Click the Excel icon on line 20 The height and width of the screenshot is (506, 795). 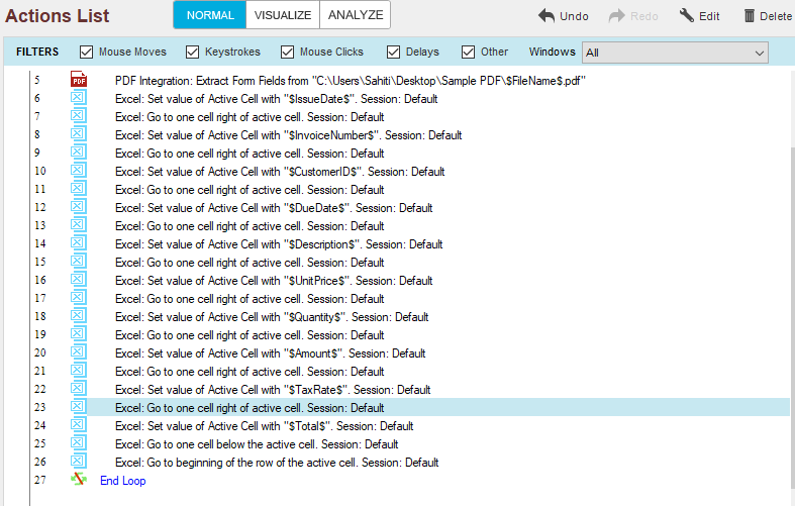click(78, 352)
